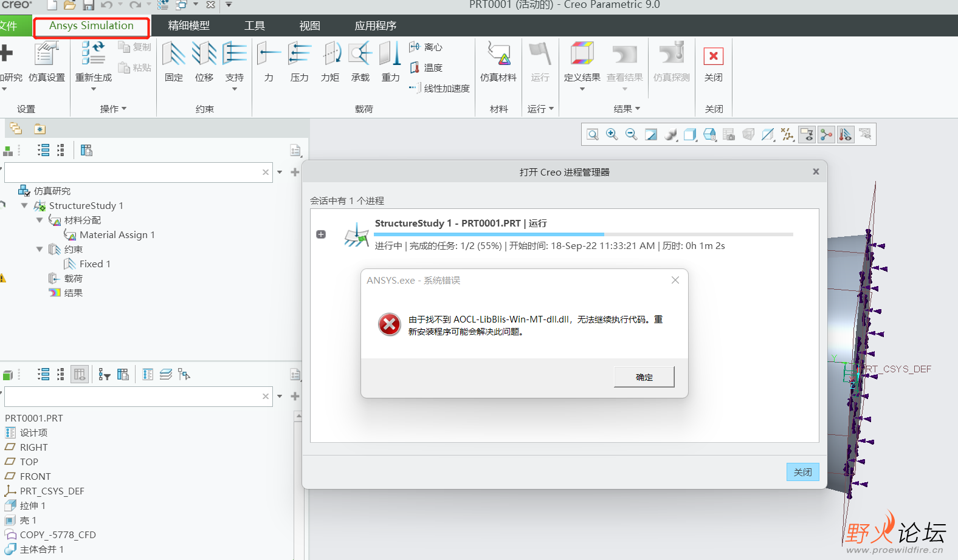Click the Regenerate (重新生成) icon
Screen dimensions: 958x560
94,53
